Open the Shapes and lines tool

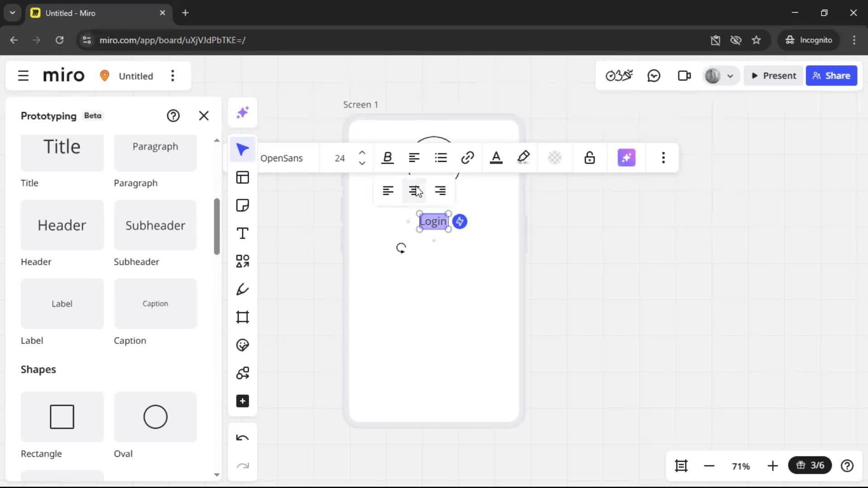243,261
